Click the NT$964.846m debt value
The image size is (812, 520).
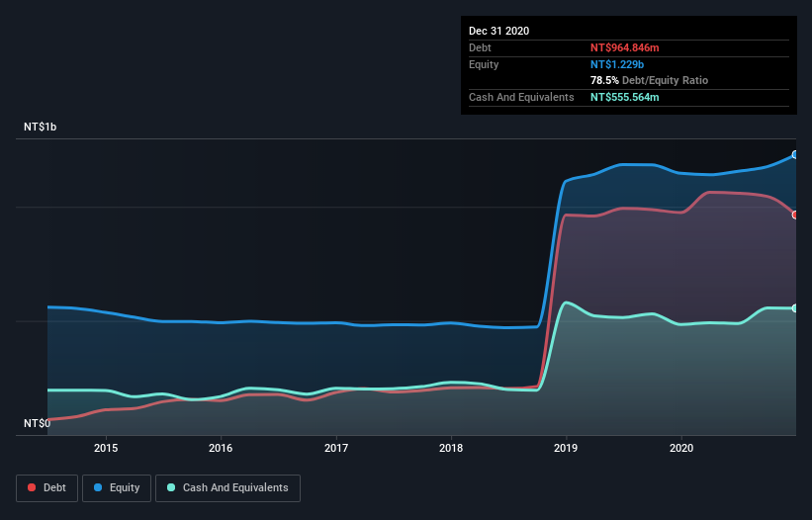pos(624,47)
